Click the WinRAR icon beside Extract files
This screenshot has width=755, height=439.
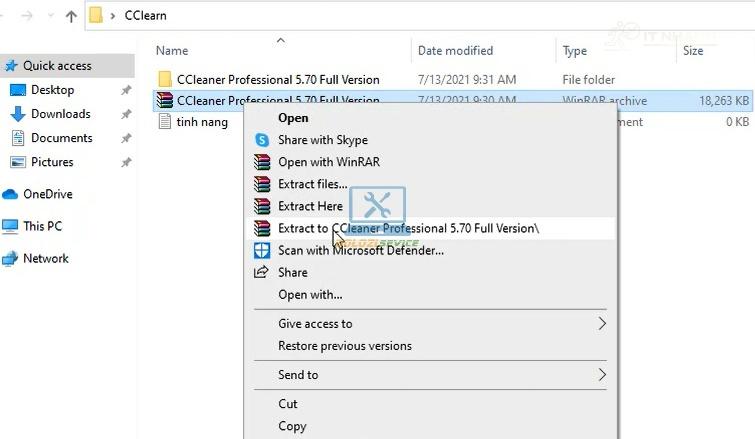pyautogui.click(x=262, y=185)
